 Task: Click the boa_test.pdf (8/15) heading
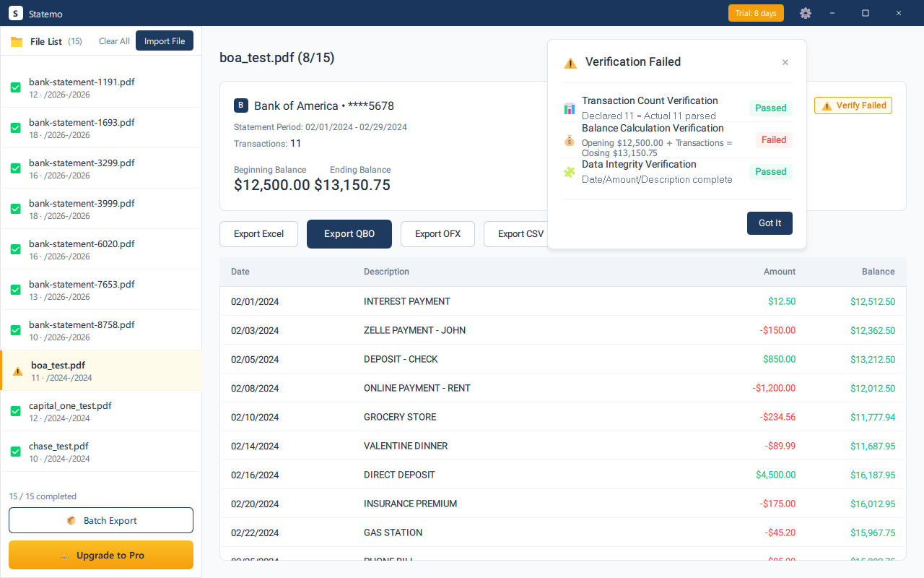(x=277, y=58)
